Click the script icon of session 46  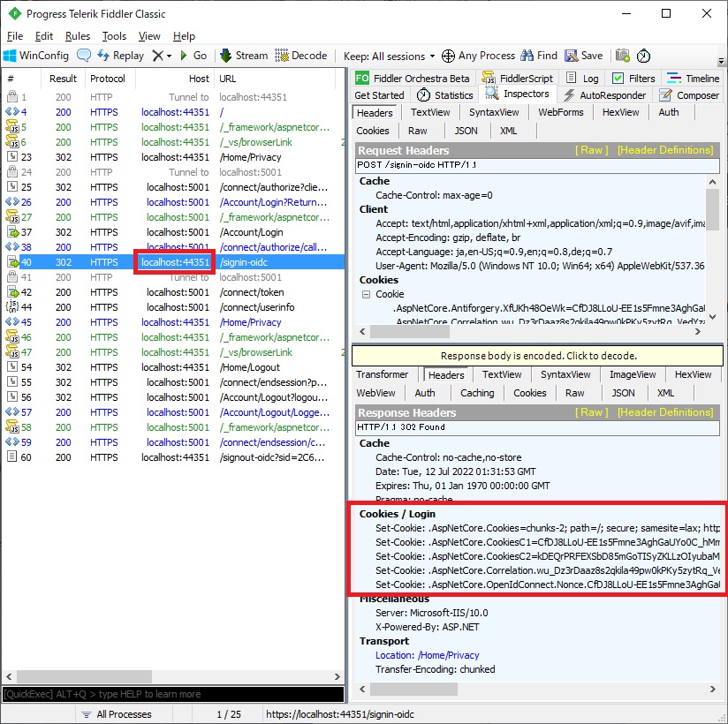pos(12,337)
